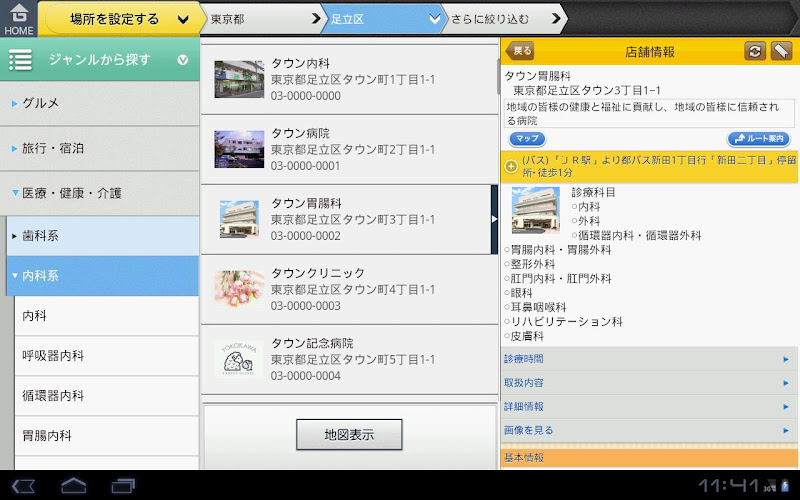
Task: Open さらに絞り込む filter
Action: click(x=503, y=19)
